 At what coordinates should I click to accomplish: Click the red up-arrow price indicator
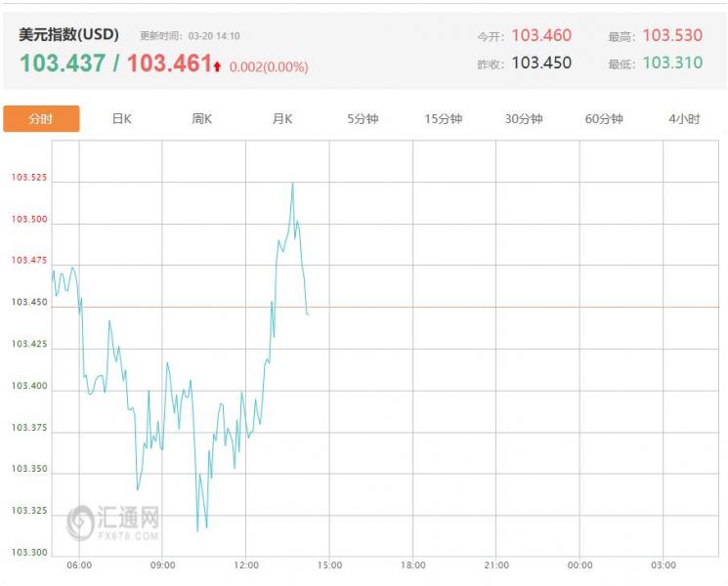tap(218, 66)
